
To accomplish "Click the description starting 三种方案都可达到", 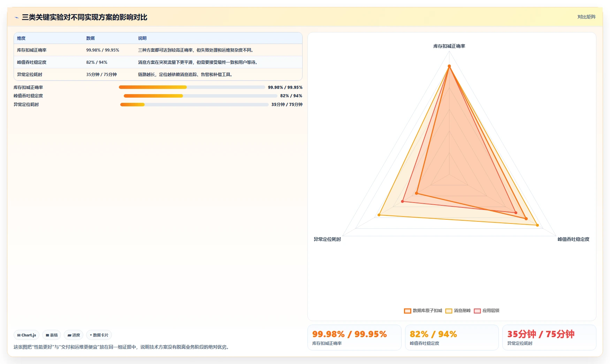I will tap(196, 50).
